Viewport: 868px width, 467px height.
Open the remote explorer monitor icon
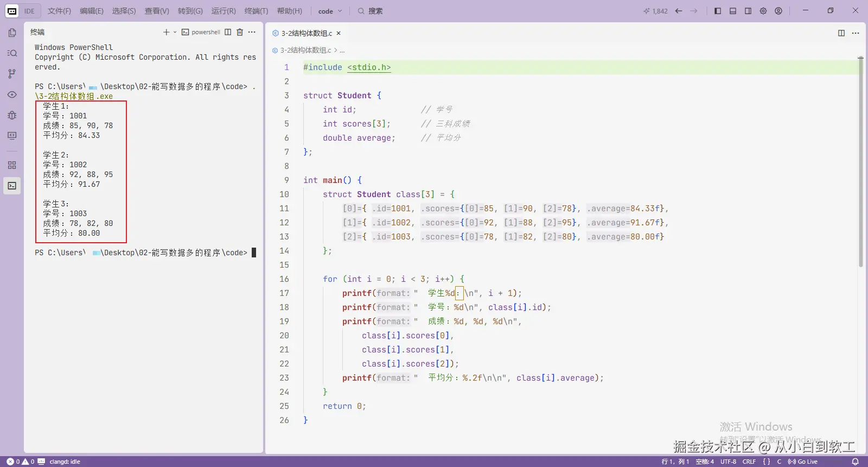pos(12,136)
